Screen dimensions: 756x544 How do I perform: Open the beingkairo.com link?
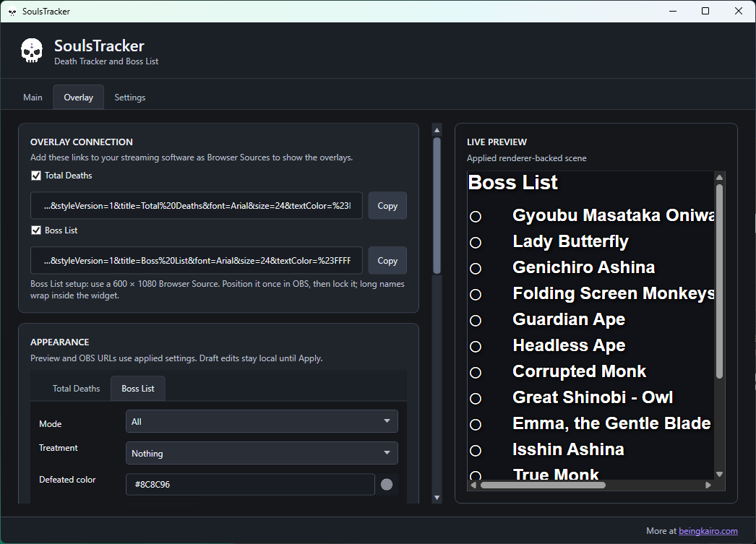pos(708,530)
